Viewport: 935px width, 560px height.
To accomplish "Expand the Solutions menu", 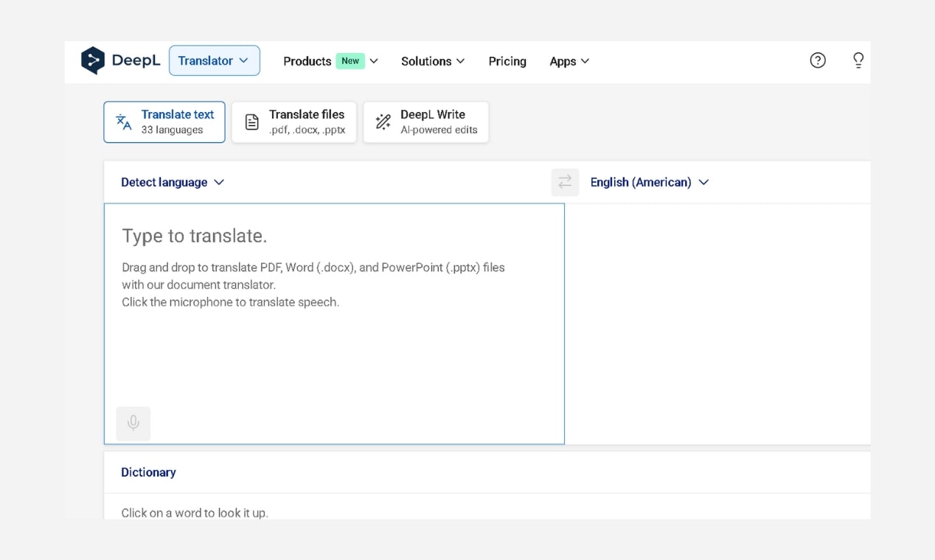I will click(433, 61).
